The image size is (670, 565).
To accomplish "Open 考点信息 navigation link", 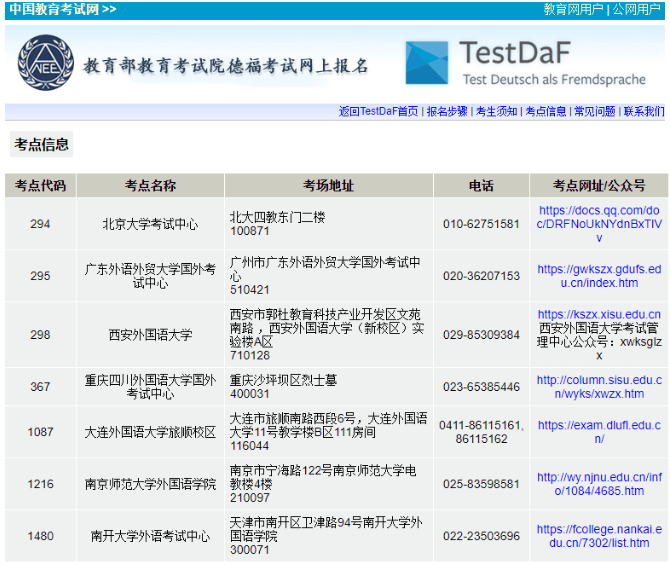I will (x=546, y=112).
